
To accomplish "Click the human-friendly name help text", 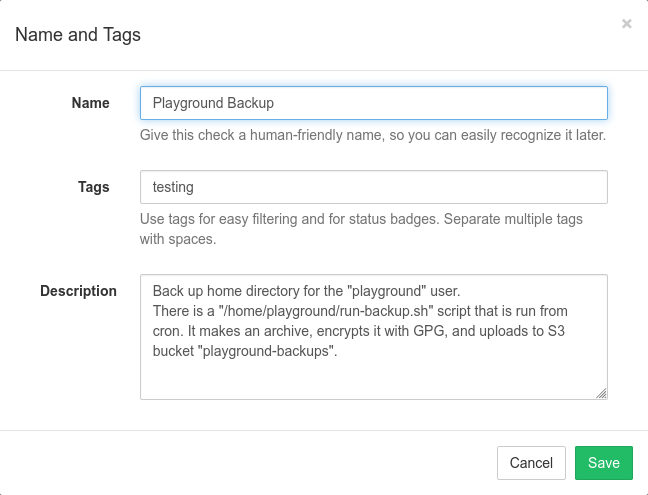I will click(372, 134).
